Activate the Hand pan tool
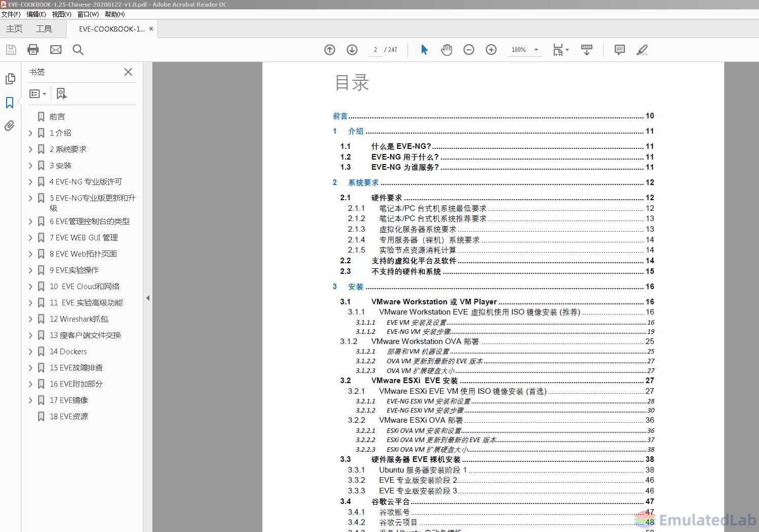Viewport: 759px width, 532px height. [x=447, y=50]
